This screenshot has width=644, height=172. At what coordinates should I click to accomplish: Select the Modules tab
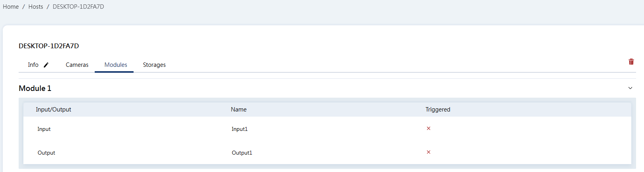pyautogui.click(x=116, y=65)
